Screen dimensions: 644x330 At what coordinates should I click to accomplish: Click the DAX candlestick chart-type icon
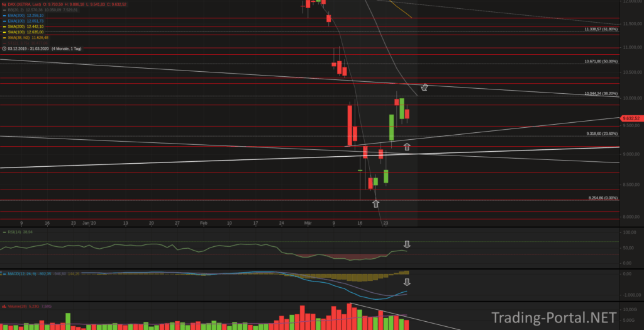[3, 4]
